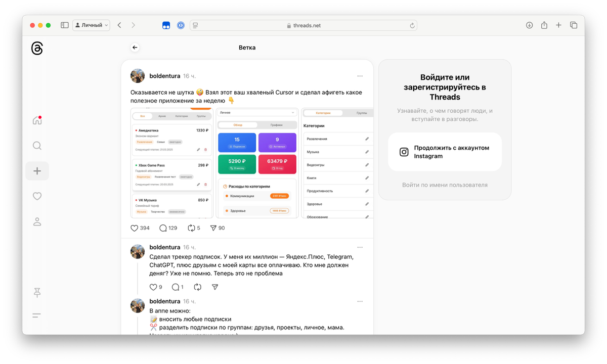Click the Safari back navigation arrow
Image resolution: width=607 pixels, height=364 pixels.
coord(119,25)
